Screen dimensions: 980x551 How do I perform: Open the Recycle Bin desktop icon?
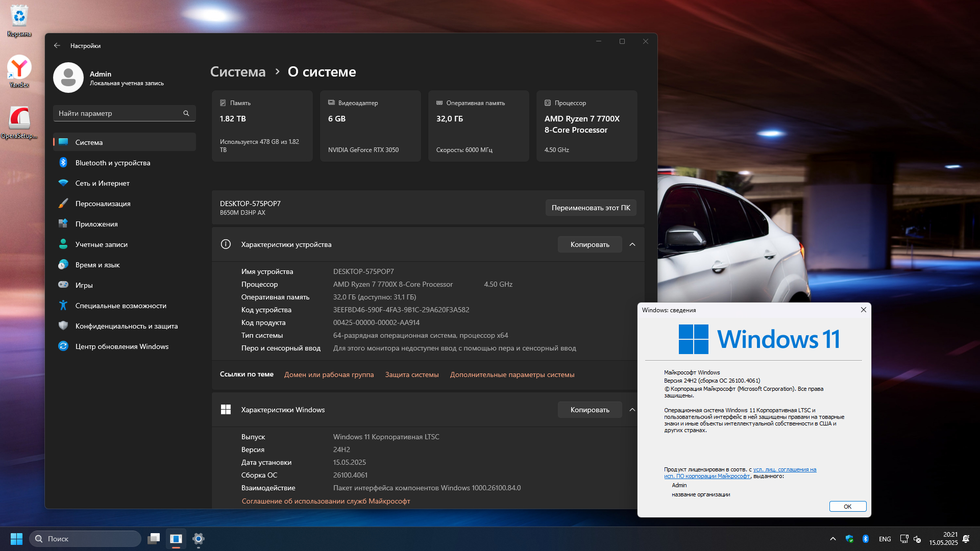(x=19, y=20)
